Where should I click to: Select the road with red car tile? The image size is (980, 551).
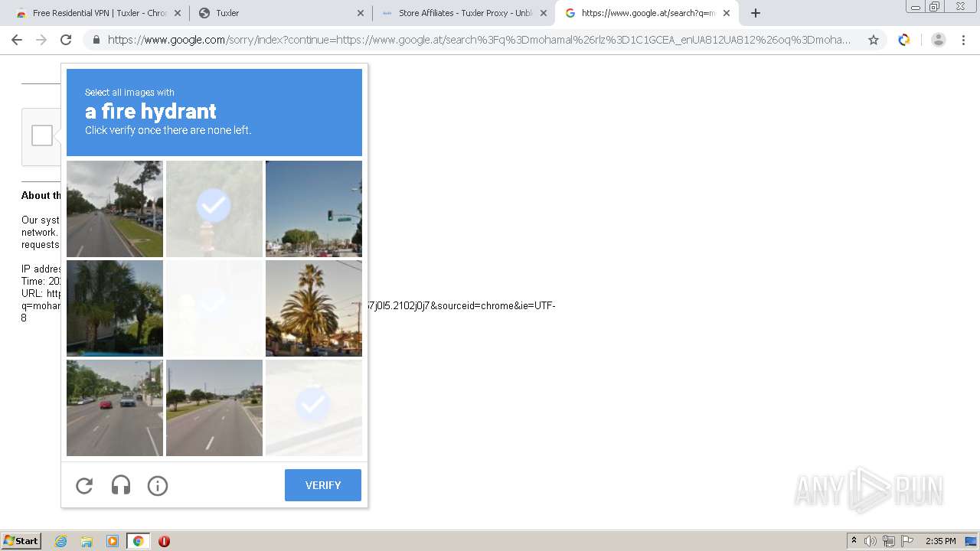115,408
